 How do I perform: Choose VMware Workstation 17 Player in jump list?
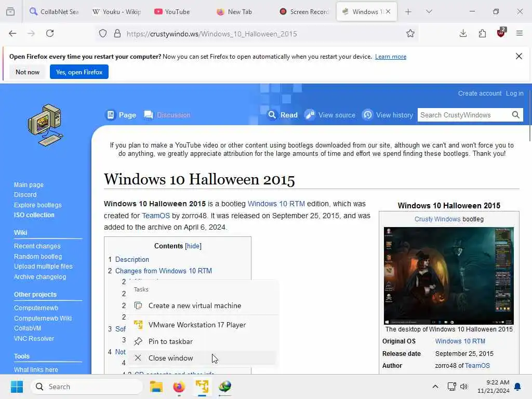coord(203,325)
